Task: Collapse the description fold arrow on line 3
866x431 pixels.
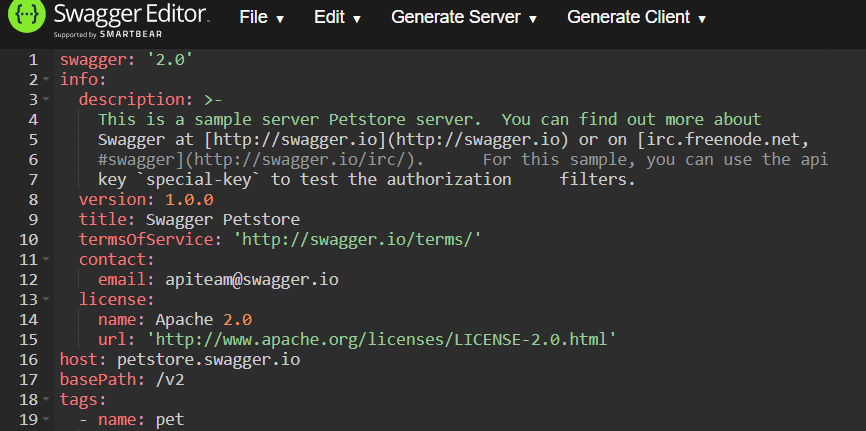Action: tap(46, 99)
